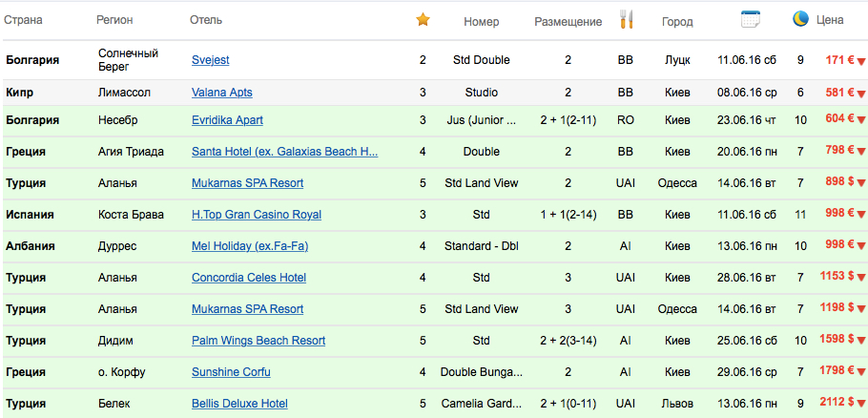The width and height of the screenshot is (868, 418).
Task: Click the meal plan fork-knife icon
Action: click(x=626, y=20)
